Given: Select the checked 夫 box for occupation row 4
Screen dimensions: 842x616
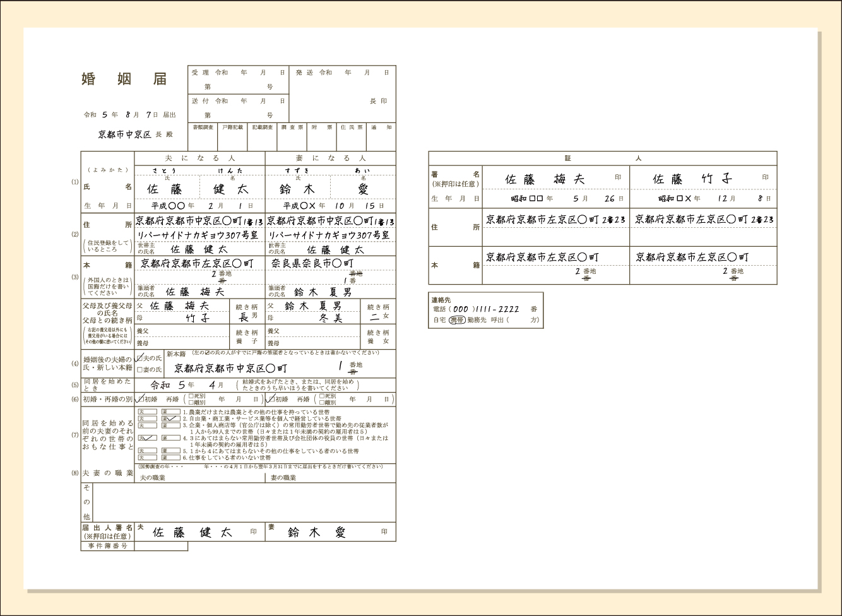Looking at the screenshot, I should [148, 437].
